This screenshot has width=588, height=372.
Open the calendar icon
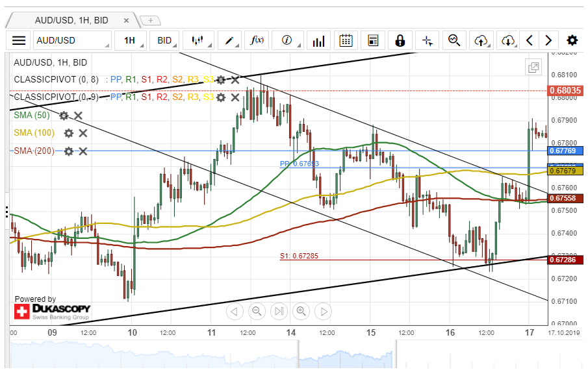pyautogui.click(x=346, y=40)
